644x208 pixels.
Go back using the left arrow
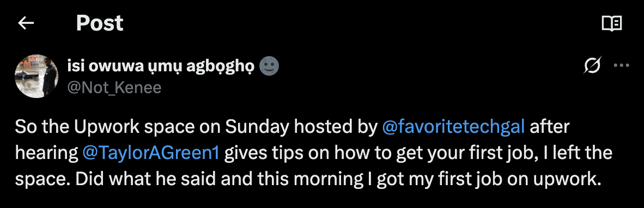pos(26,23)
